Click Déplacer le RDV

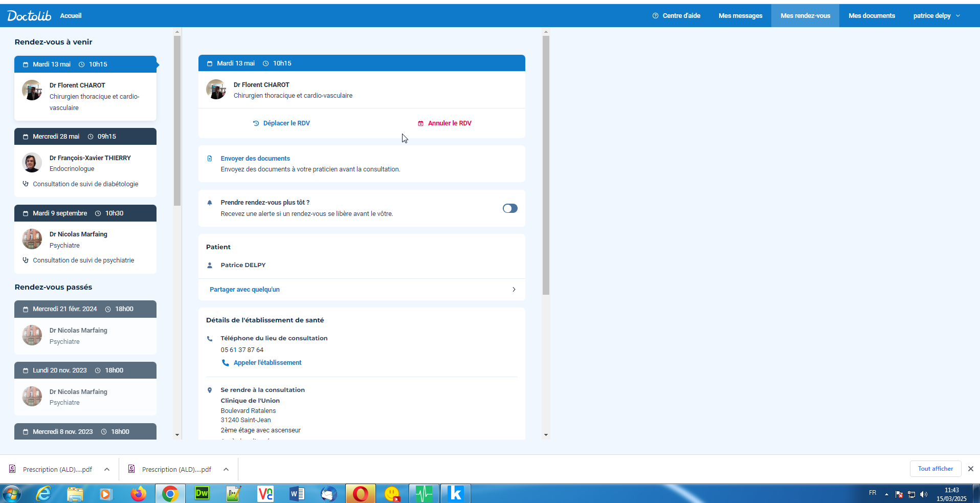(x=281, y=123)
